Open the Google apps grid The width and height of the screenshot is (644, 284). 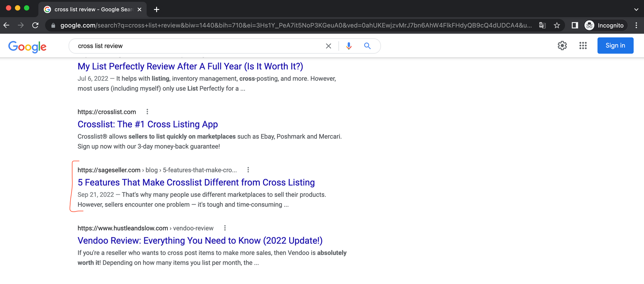click(x=583, y=45)
